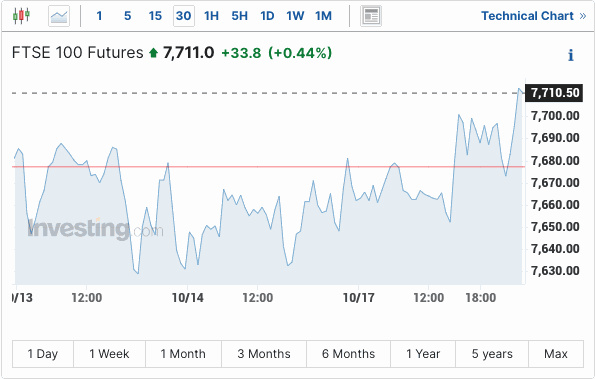Switch interval to 5H
This screenshot has height=379, width=595.
coord(239,16)
